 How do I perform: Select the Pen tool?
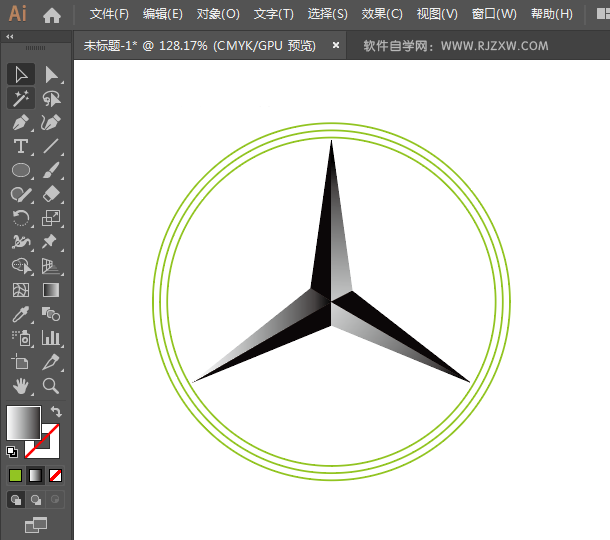click(21, 123)
